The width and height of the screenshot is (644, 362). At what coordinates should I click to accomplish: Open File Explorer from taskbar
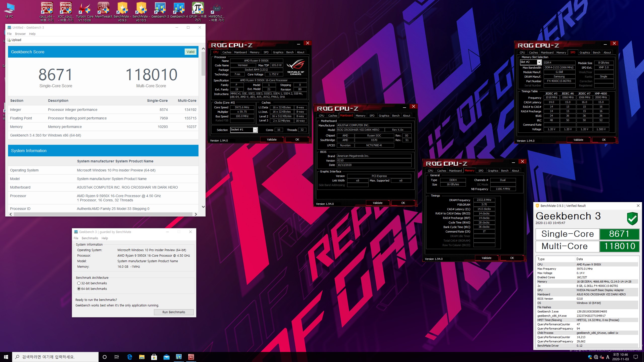142,357
